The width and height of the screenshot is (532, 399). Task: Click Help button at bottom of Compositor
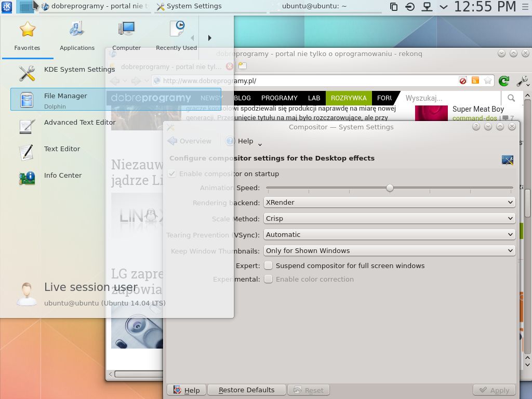[187, 390]
